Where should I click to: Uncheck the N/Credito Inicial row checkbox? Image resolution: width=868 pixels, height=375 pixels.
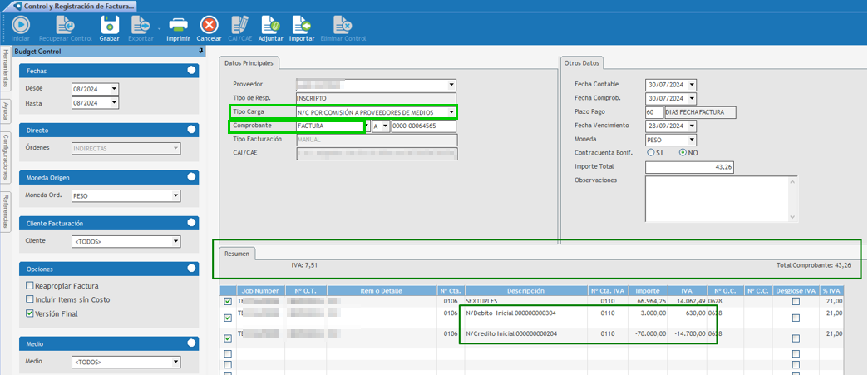click(228, 338)
